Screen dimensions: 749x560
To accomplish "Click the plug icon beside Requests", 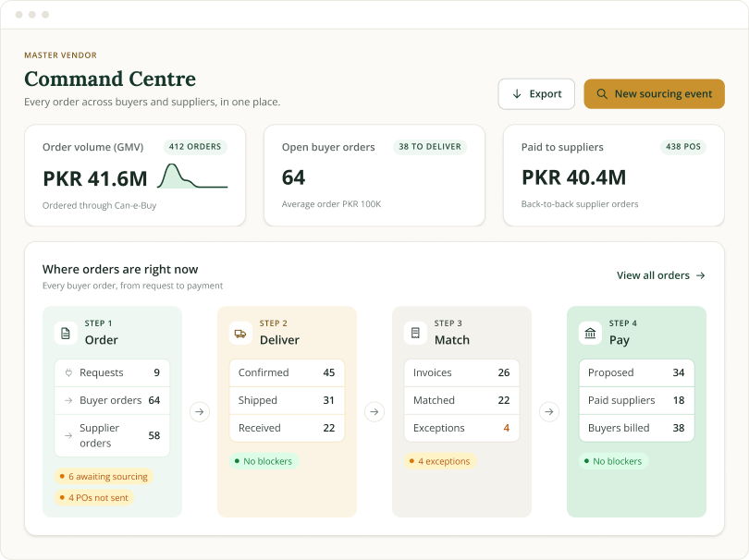I will 68,372.
